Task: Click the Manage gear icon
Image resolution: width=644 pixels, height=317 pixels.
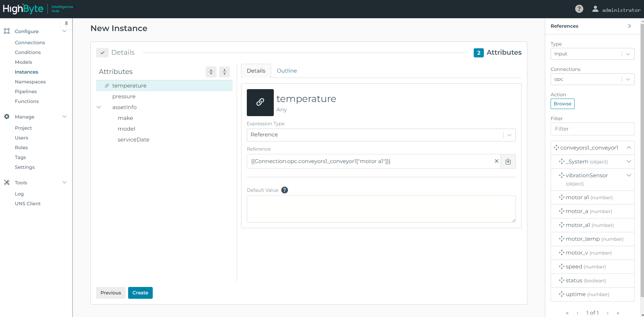Action: coord(7,116)
